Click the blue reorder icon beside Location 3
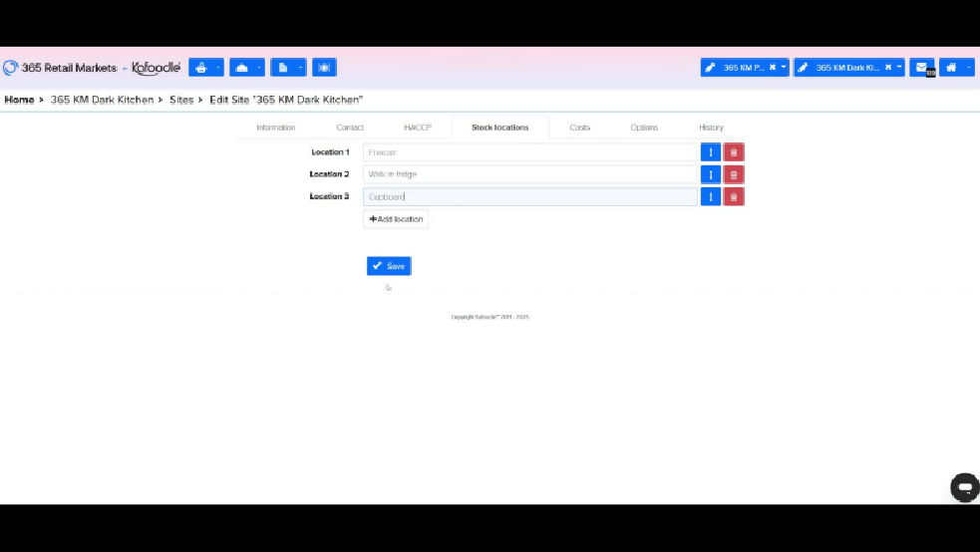Screen dimensions: 980x552 coord(710,197)
